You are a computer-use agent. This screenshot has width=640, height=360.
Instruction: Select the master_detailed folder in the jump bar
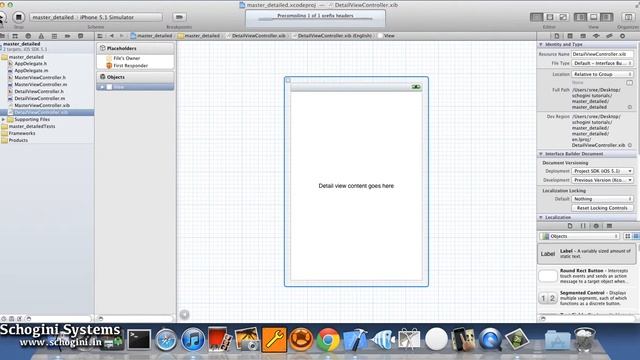pos(199,36)
